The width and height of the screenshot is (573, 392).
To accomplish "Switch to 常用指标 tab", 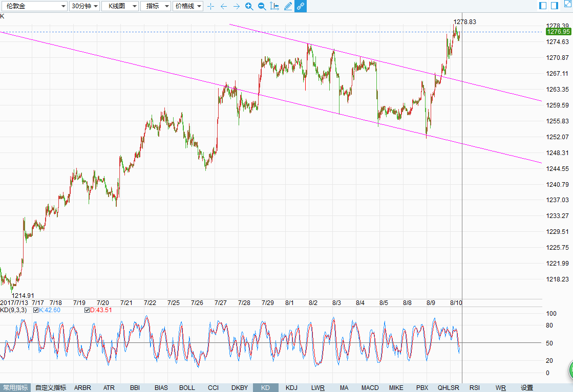I will [x=15, y=387].
